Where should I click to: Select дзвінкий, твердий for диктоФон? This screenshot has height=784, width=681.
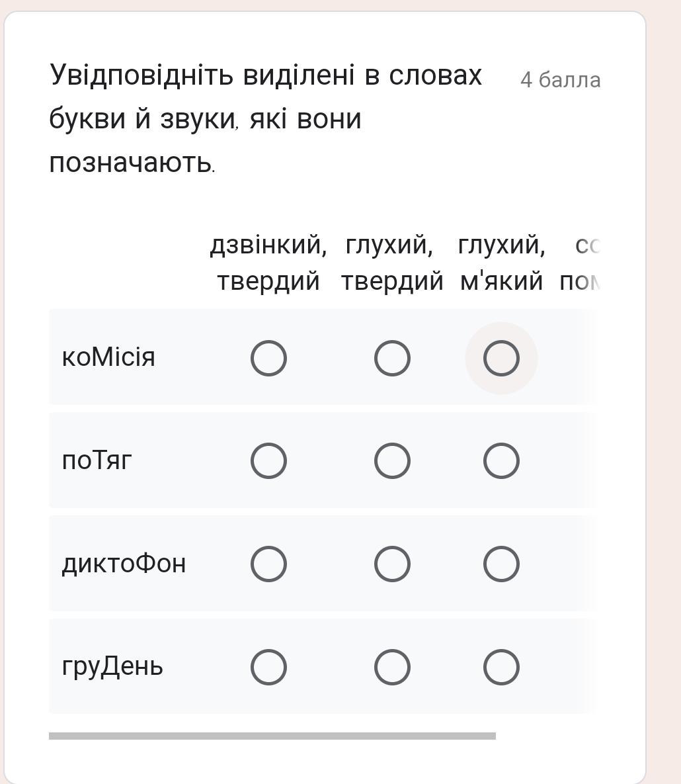(269, 564)
